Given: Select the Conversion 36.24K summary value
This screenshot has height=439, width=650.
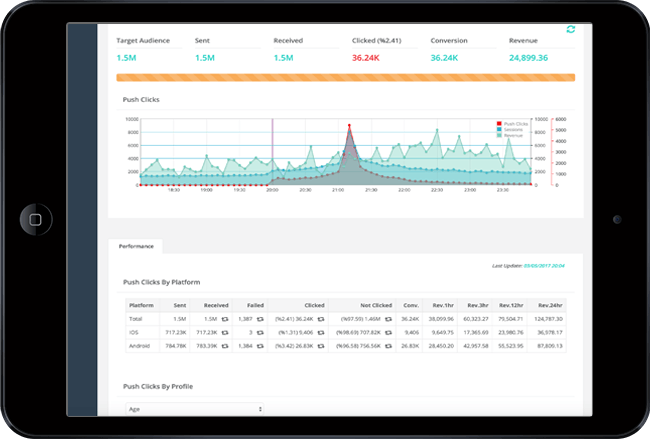Looking at the screenshot, I should (444, 58).
